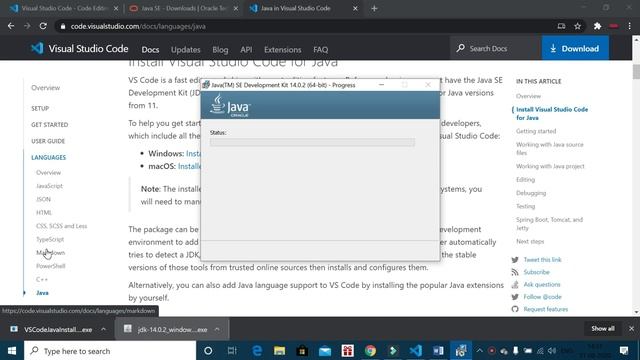Open Task View on taskbar
The image size is (640, 360).
232,351
